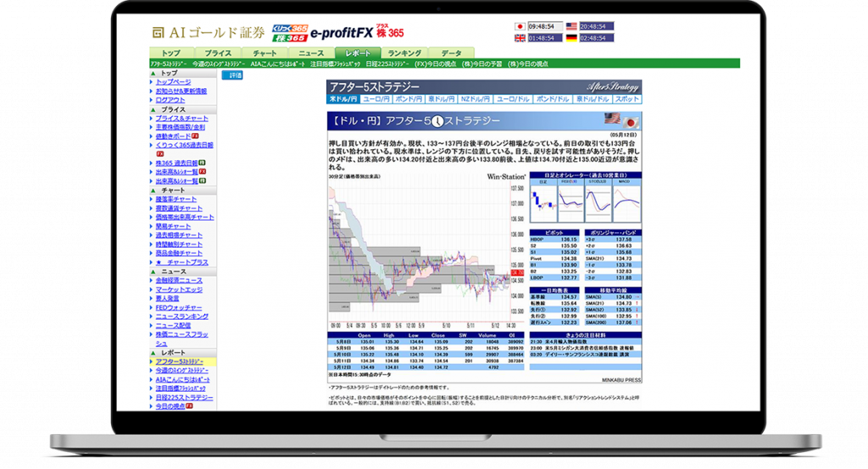Open the トップページ sidebar link
The width and height of the screenshot is (868, 469).
click(173, 82)
